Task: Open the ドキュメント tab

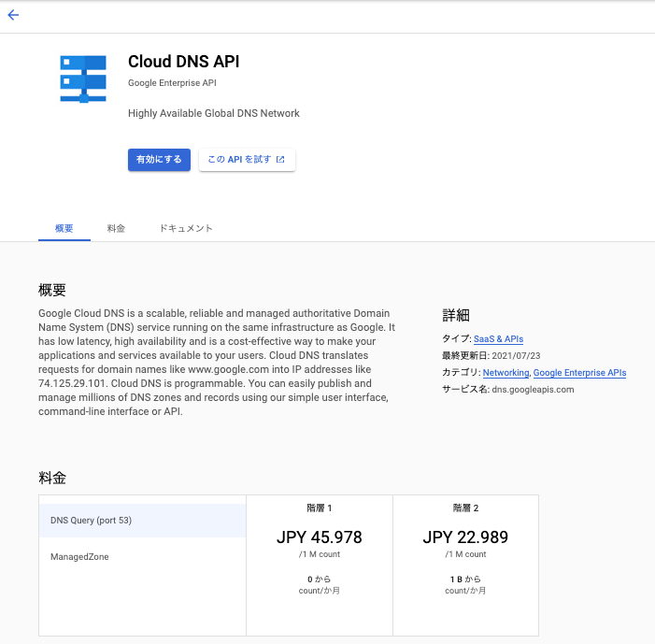Action: [186, 228]
